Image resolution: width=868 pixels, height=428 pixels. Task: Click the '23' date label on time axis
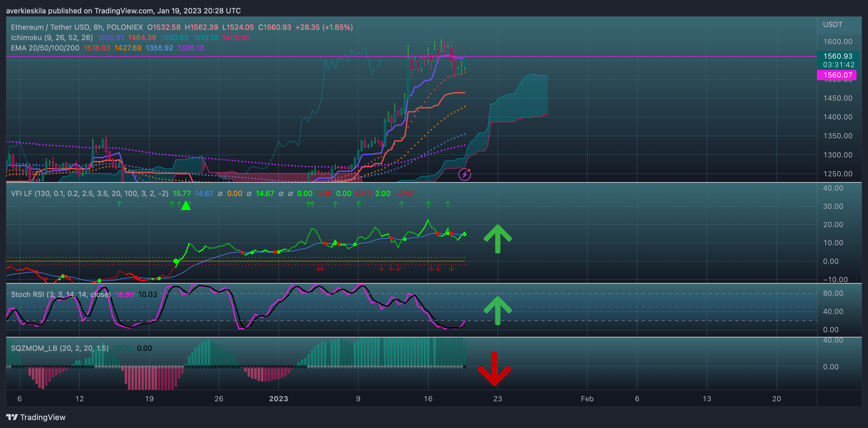click(498, 399)
